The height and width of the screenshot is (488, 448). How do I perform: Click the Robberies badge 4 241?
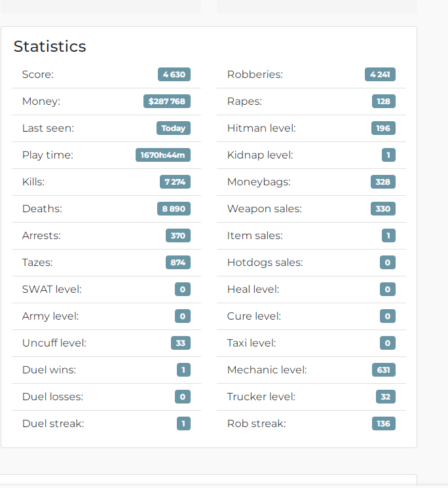tap(380, 75)
